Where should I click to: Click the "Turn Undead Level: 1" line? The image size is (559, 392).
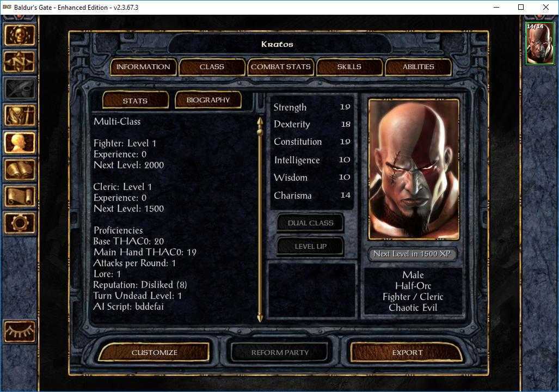(x=138, y=296)
